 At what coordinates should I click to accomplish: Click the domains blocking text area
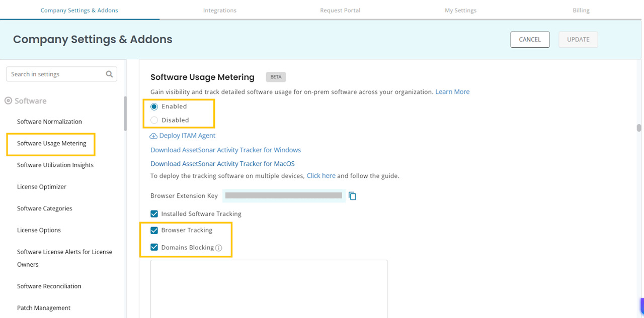pos(269,288)
